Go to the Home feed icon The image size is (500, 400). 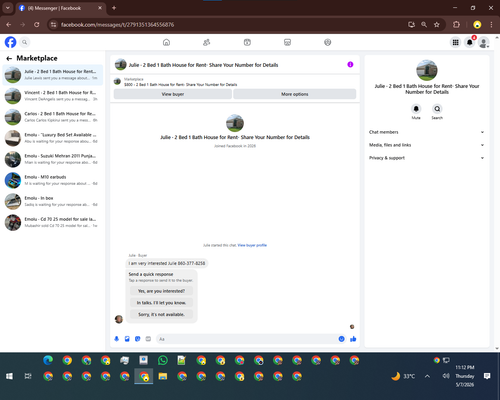166,42
